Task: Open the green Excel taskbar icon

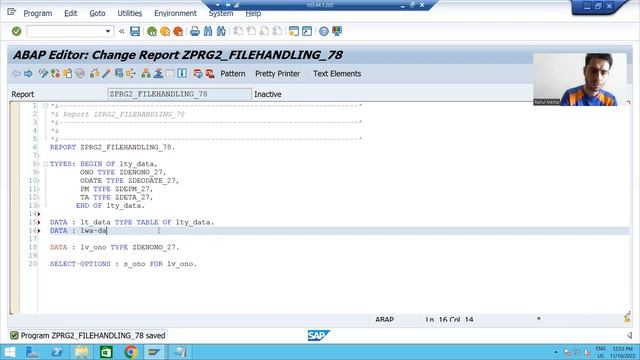Action: coord(106,352)
